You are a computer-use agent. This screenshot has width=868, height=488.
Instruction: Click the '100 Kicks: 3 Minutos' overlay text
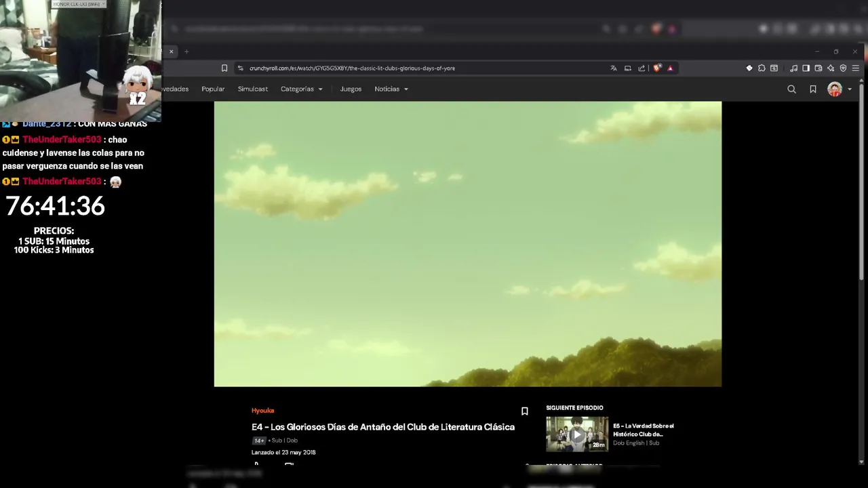point(54,250)
